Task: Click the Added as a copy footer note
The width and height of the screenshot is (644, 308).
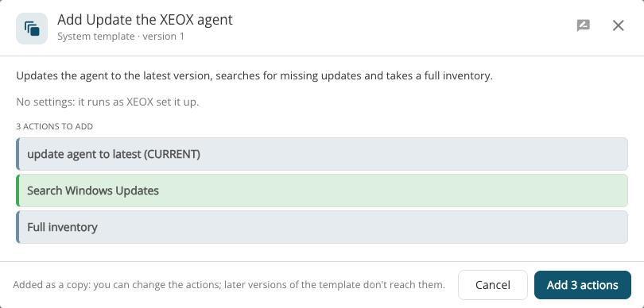Action: pyautogui.click(x=229, y=285)
